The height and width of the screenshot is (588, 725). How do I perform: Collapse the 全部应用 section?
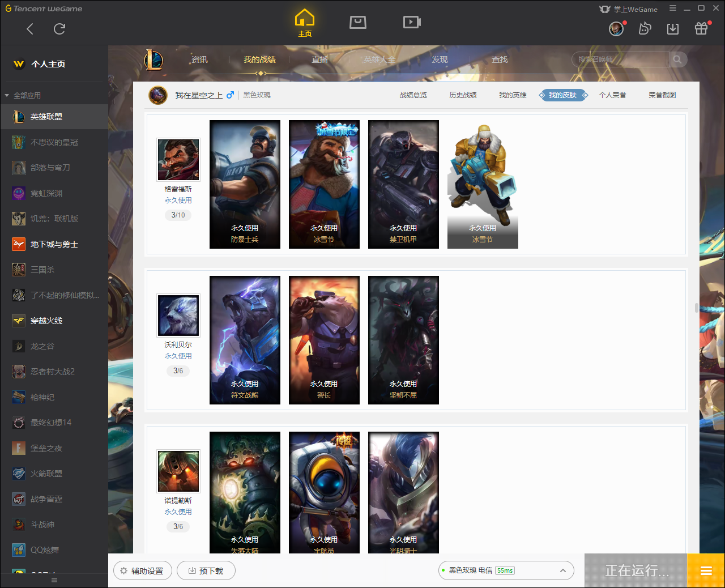click(x=7, y=95)
